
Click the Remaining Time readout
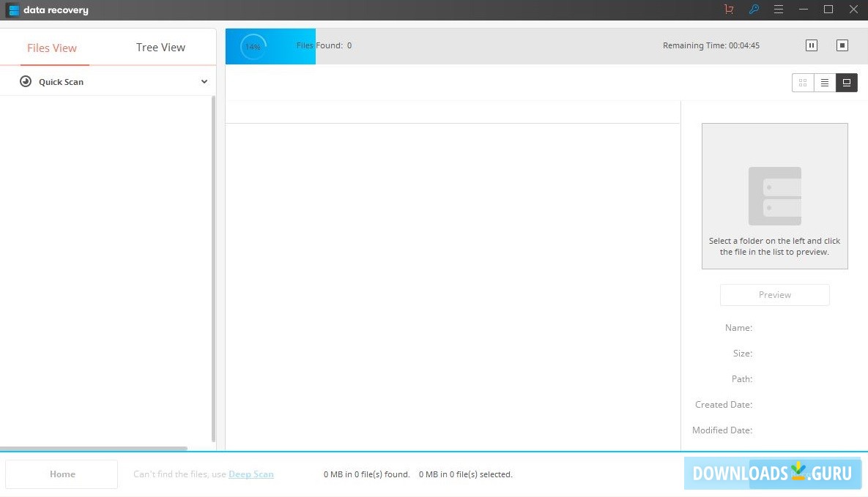[x=711, y=45]
